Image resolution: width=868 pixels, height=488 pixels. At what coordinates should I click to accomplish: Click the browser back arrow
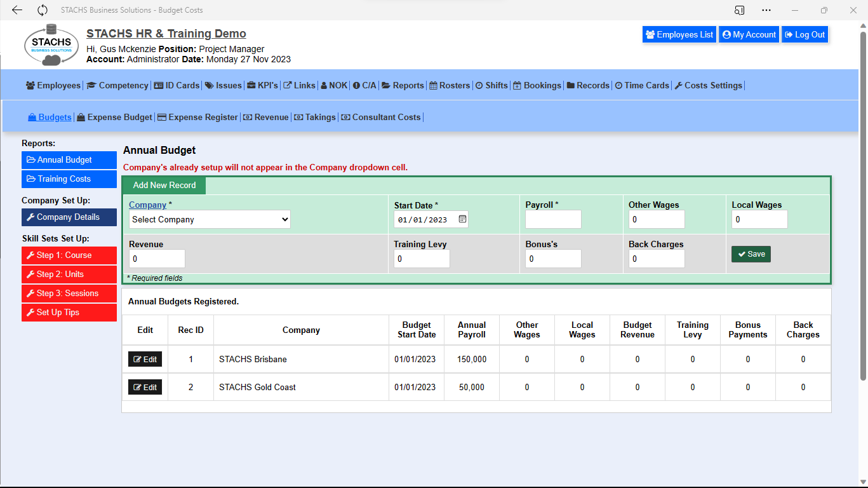pos(17,10)
